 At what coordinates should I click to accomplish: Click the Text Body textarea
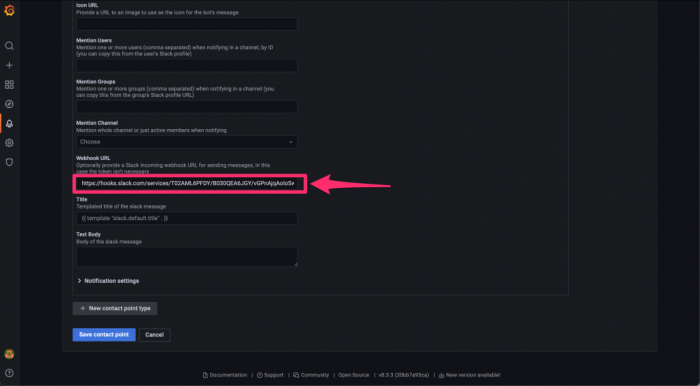[187, 257]
